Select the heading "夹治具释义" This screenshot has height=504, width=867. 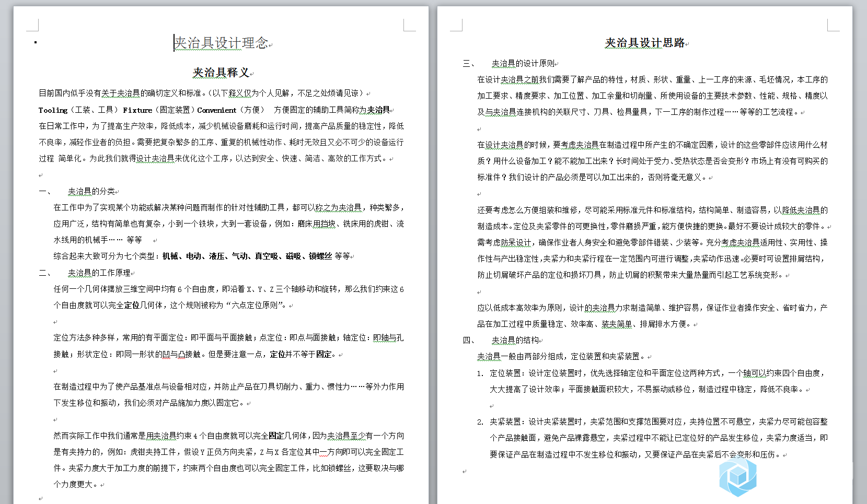tap(221, 73)
